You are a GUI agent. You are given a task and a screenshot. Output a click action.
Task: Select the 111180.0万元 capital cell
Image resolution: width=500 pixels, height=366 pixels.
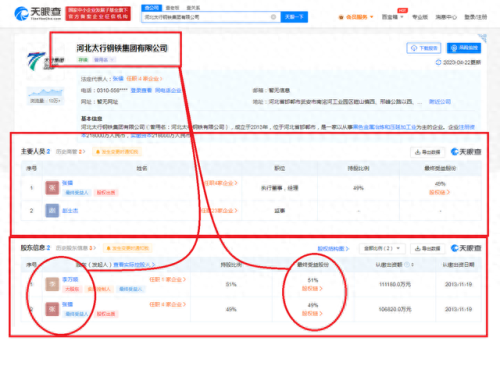395,284
